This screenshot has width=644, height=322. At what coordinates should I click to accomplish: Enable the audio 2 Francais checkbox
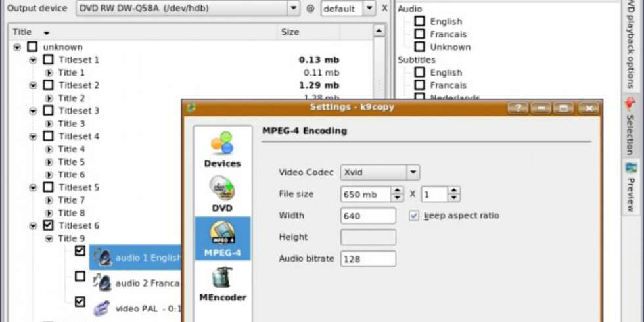[x=80, y=276]
